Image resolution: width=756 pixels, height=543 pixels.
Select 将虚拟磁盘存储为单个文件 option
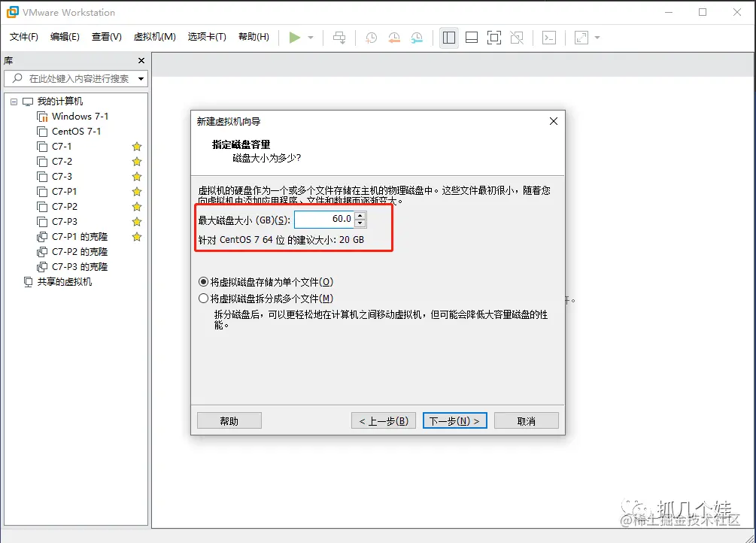coord(266,281)
